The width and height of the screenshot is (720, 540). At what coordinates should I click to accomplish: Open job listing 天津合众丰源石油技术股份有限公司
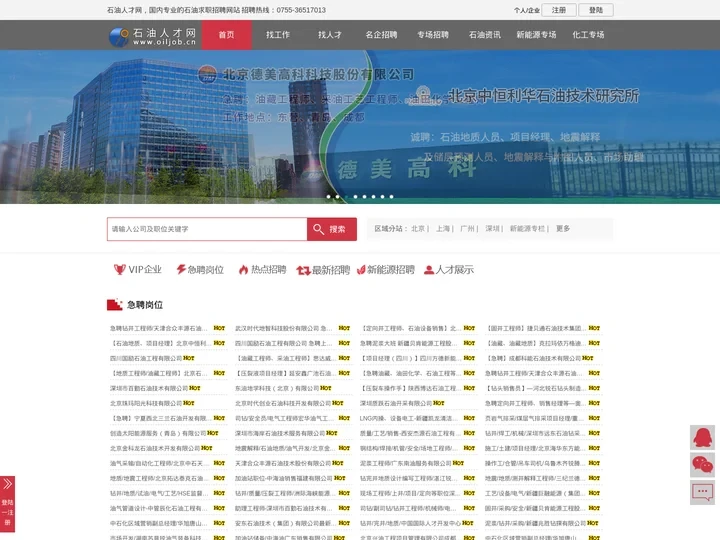click(283, 463)
